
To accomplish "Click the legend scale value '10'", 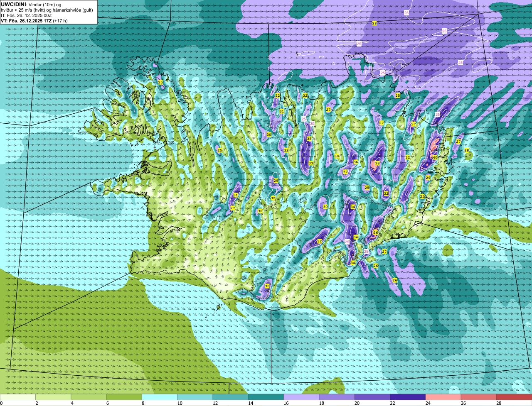I will [x=180, y=403].
